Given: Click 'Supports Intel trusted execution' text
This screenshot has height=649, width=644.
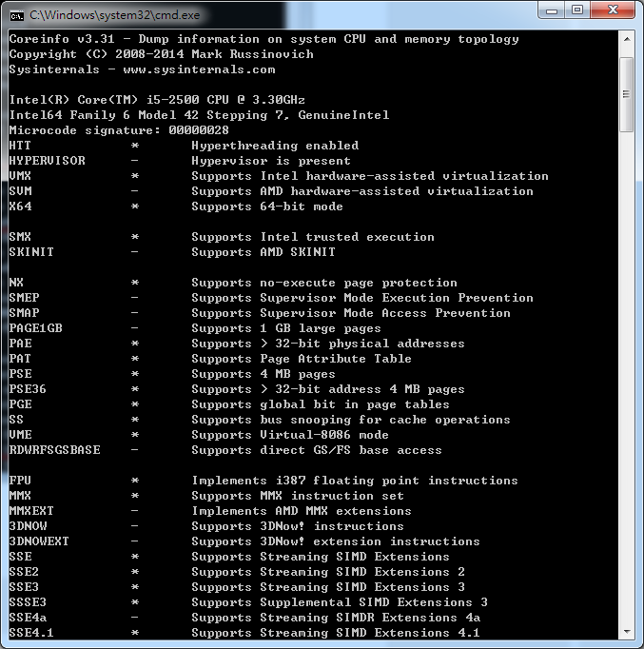Looking at the screenshot, I should click(313, 237).
